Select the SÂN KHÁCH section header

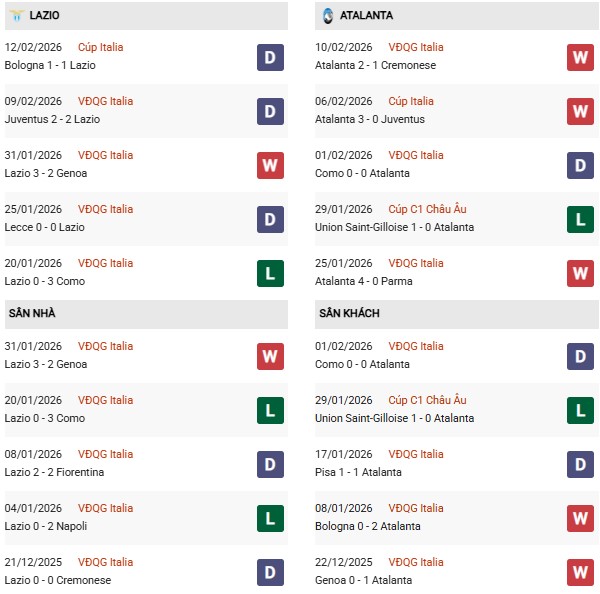(x=348, y=313)
